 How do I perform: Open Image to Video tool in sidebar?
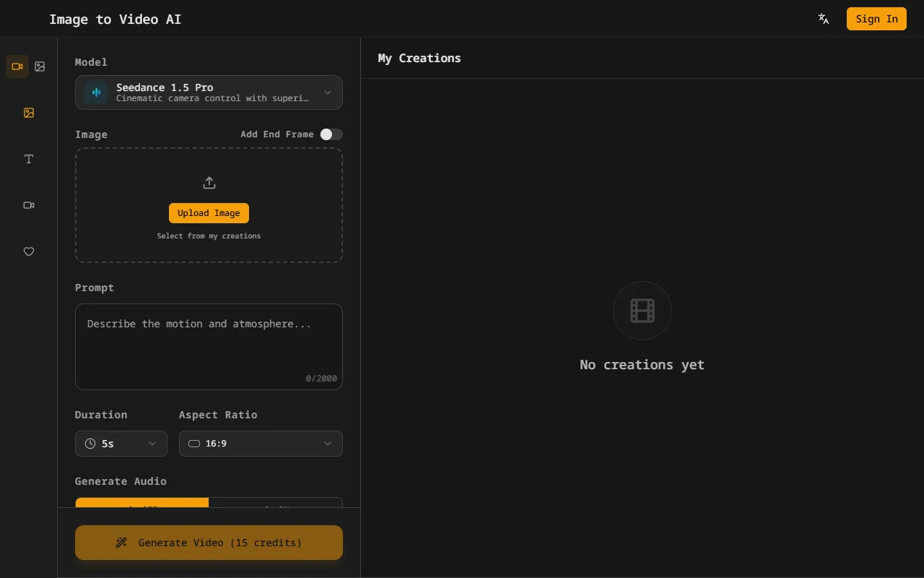(x=29, y=113)
